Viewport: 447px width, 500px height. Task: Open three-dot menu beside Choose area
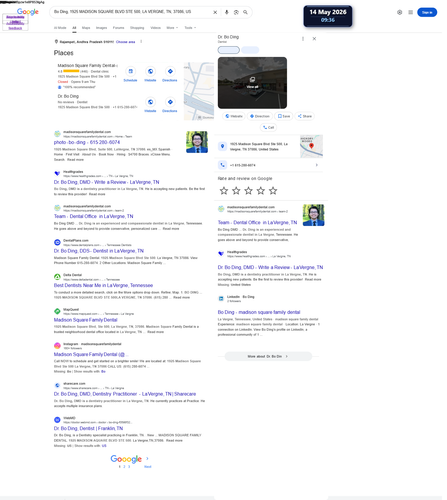click(x=141, y=42)
